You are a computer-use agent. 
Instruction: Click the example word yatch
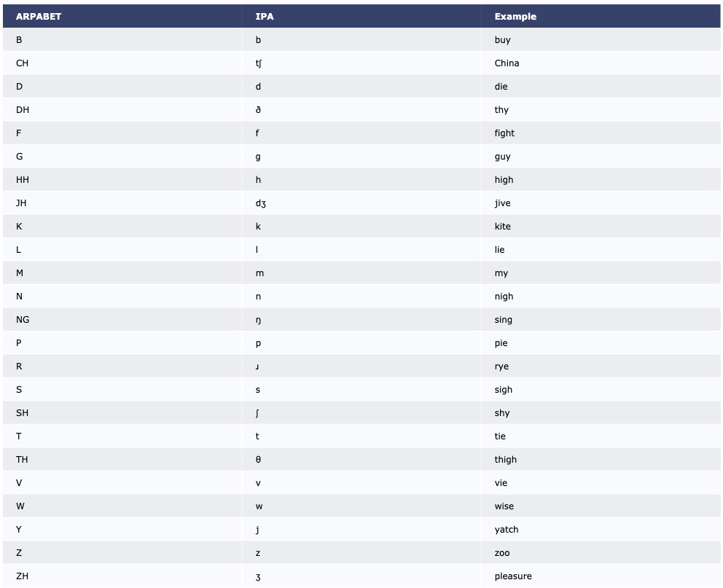coord(506,530)
